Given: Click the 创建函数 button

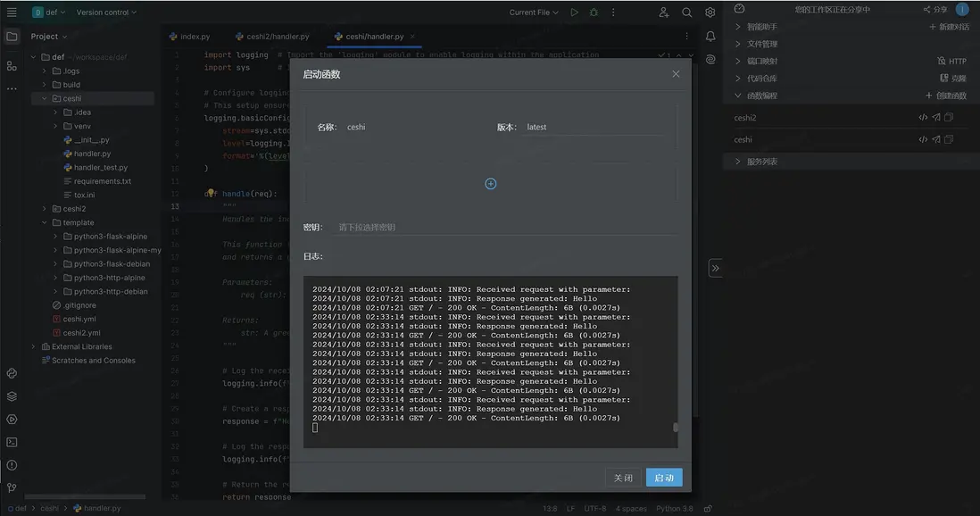Looking at the screenshot, I should 946,96.
